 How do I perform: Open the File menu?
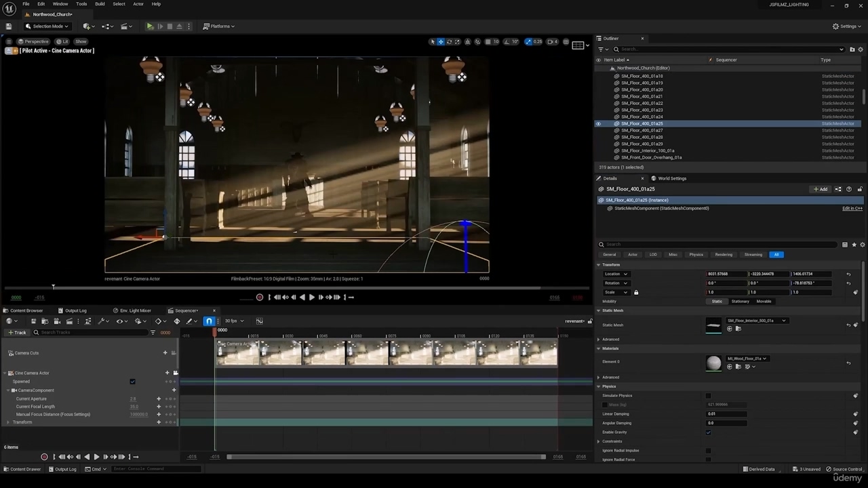[x=26, y=4]
